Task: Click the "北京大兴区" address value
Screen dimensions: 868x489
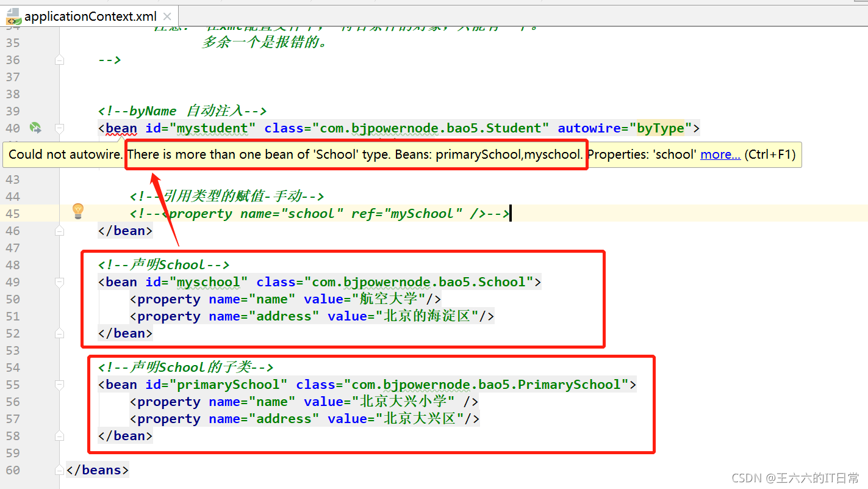Action: pyautogui.click(x=419, y=419)
